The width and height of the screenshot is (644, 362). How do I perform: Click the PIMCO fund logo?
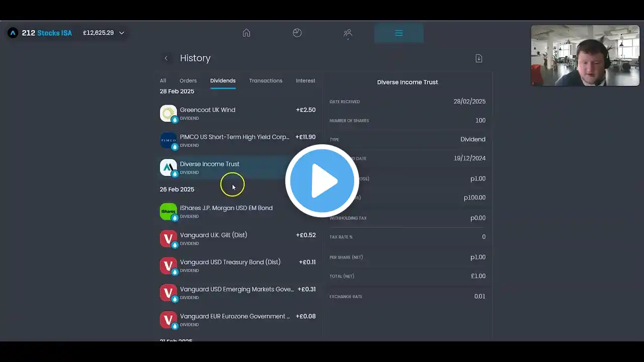[x=169, y=140]
